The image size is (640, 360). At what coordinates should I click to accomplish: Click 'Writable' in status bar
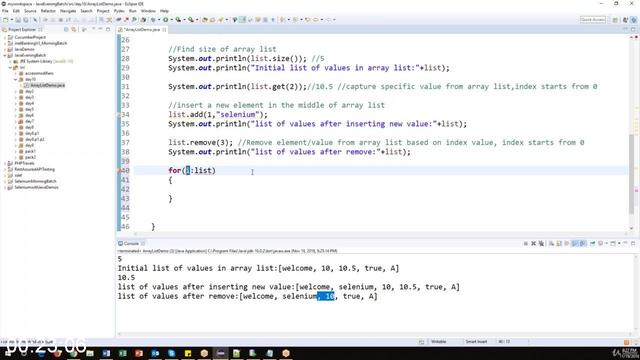click(x=439, y=342)
